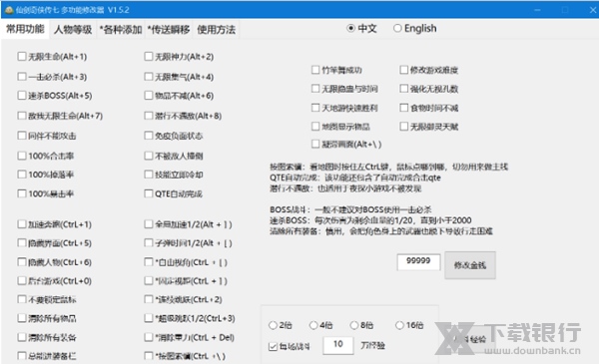Check the 100%掉落率 option
This screenshot has width=599, height=364.
pos(22,175)
